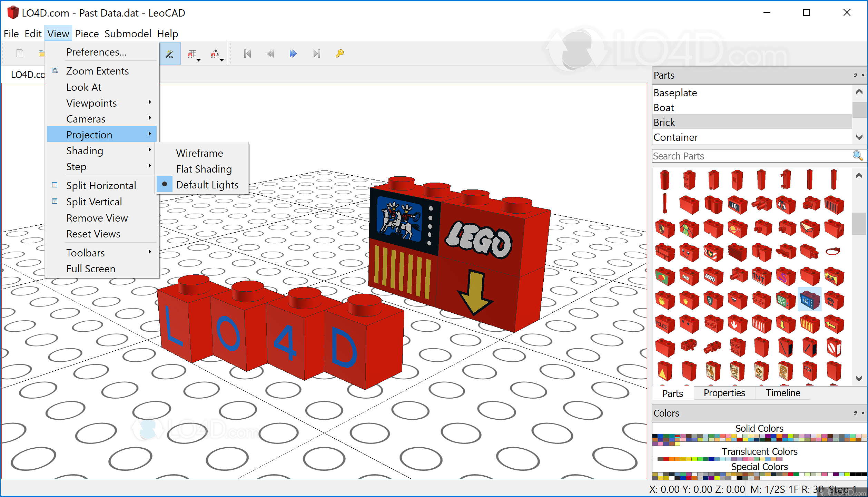Toggle the relative transform XYZ wand icon
The image size is (868, 497).
[170, 53]
